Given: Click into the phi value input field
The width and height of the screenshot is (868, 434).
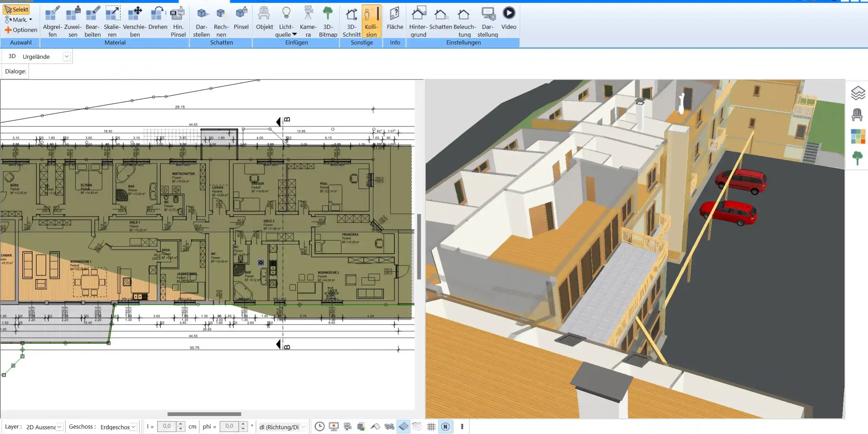Looking at the screenshot, I should click(x=229, y=427).
